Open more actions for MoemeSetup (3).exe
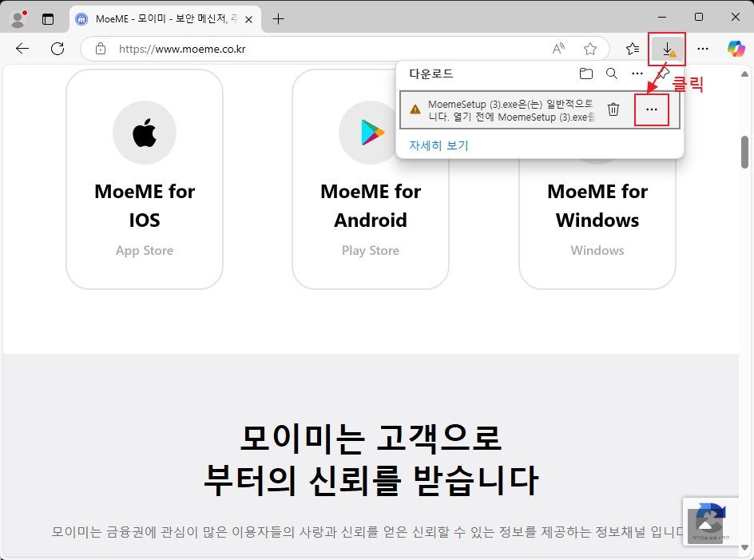This screenshot has height=560, width=754. (652, 109)
